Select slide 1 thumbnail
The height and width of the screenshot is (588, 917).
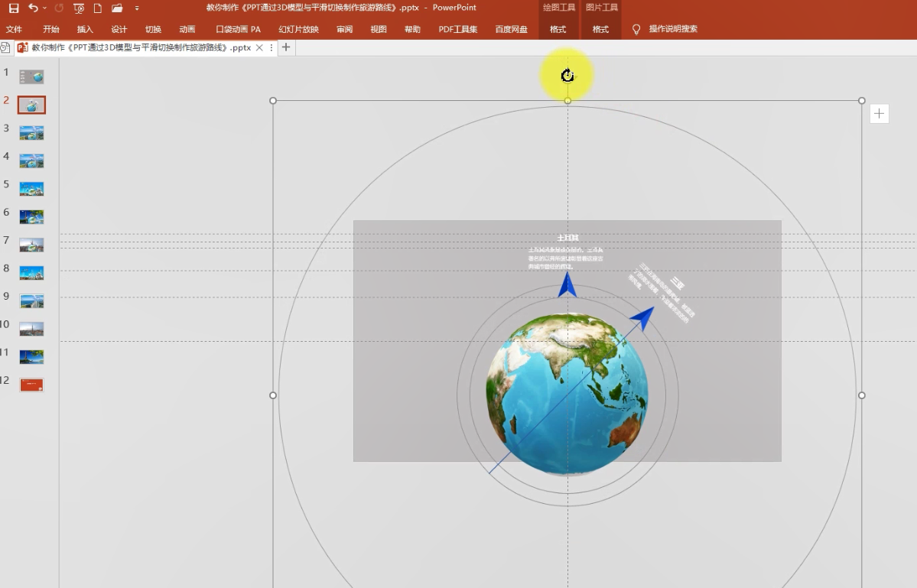[31, 76]
